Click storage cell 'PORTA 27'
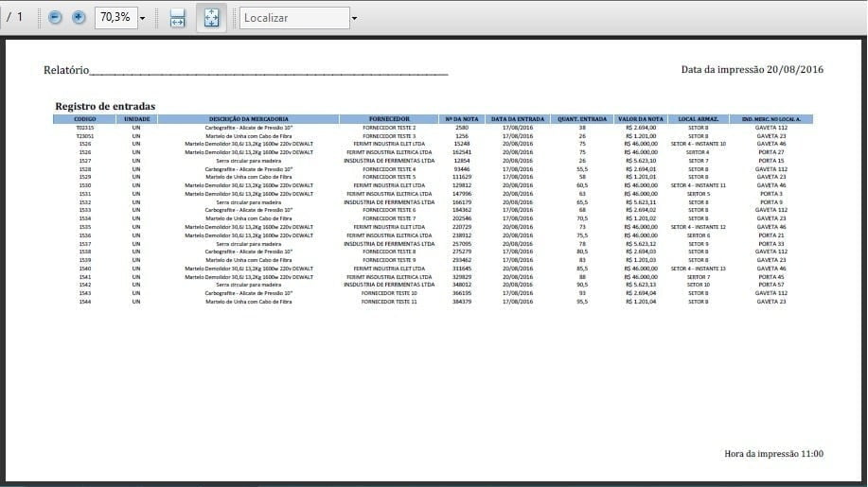Image resolution: width=868 pixels, height=487 pixels. click(771, 152)
